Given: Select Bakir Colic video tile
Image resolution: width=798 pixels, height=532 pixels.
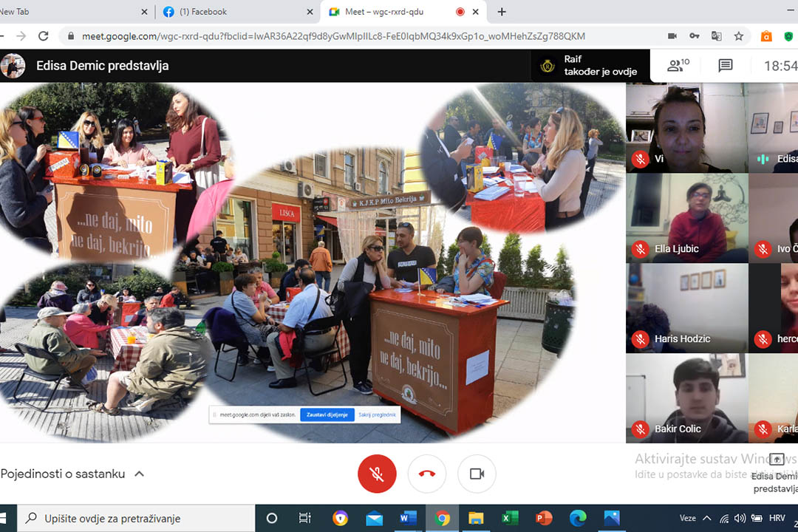Looking at the screenshot, I should (687, 398).
